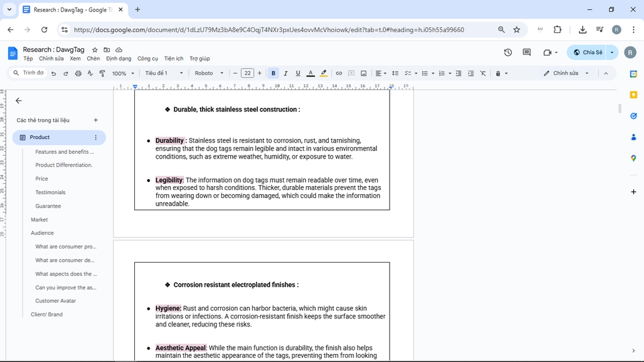Click the Clear formatting icon
644x362 pixels.
(483, 73)
